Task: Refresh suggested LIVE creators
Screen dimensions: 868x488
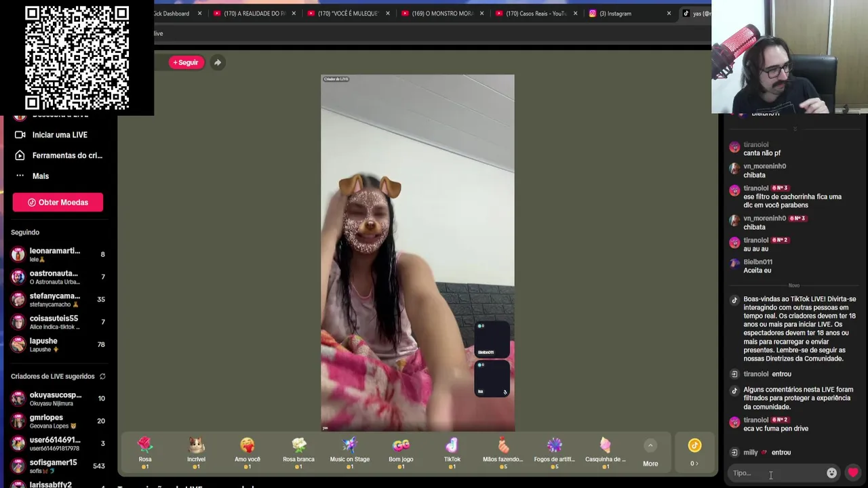Action: tap(102, 376)
